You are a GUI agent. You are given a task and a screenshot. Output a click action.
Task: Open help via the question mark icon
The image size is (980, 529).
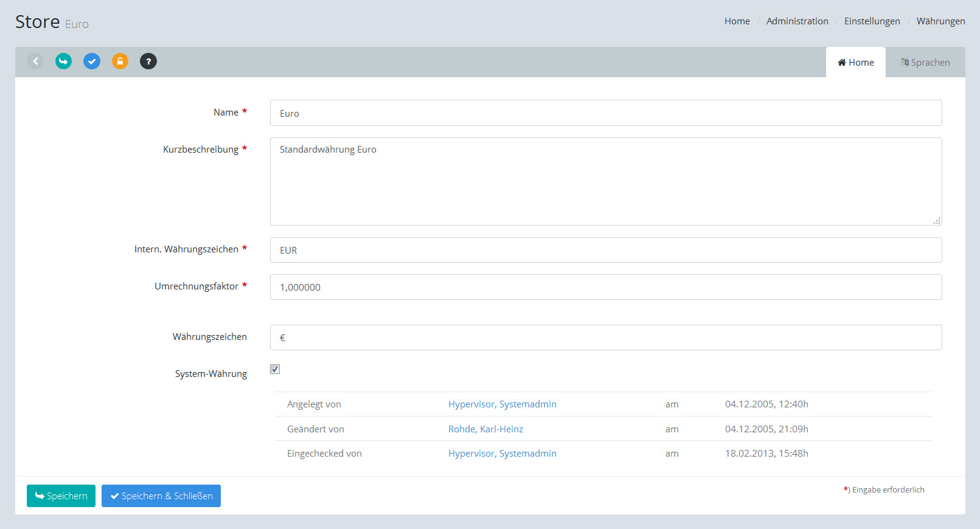pyautogui.click(x=148, y=61)
